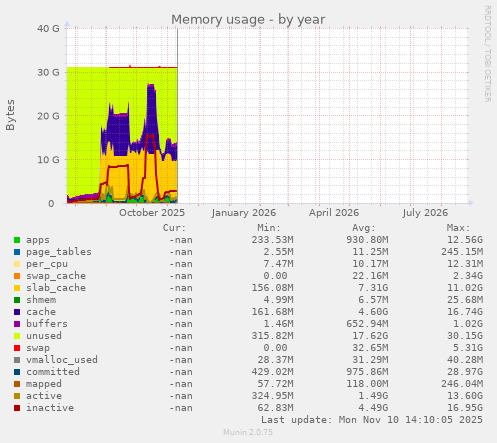Click the cache dark blue swatch

(17, 312)
